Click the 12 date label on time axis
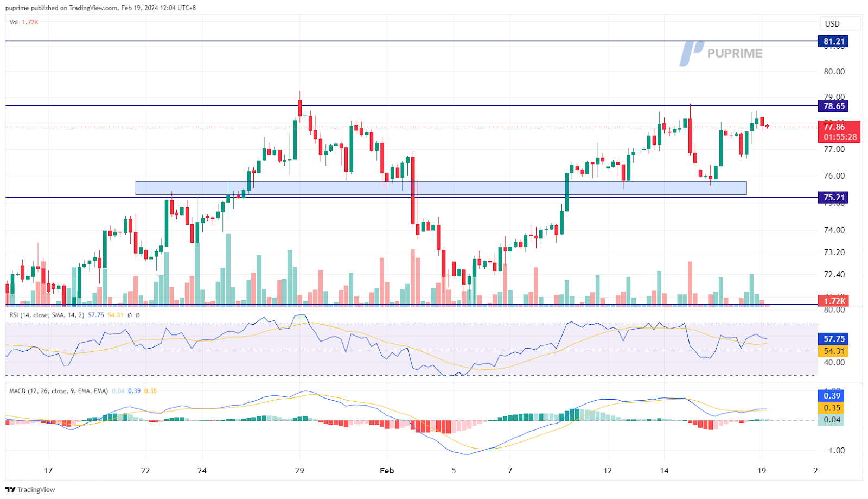The image size is (868, 499). pyautogui.click(x=608, y=470)
